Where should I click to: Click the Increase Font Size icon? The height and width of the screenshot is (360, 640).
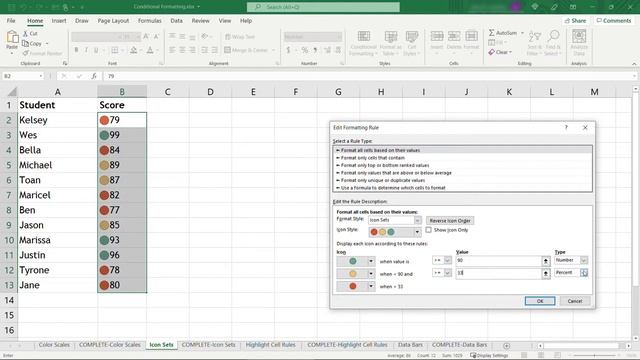146,37
